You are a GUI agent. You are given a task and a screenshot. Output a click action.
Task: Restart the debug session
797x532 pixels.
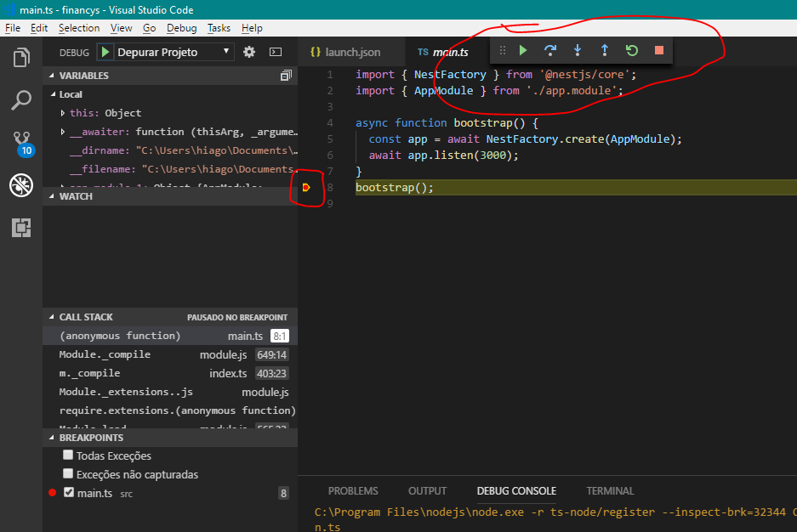[632, 50]
